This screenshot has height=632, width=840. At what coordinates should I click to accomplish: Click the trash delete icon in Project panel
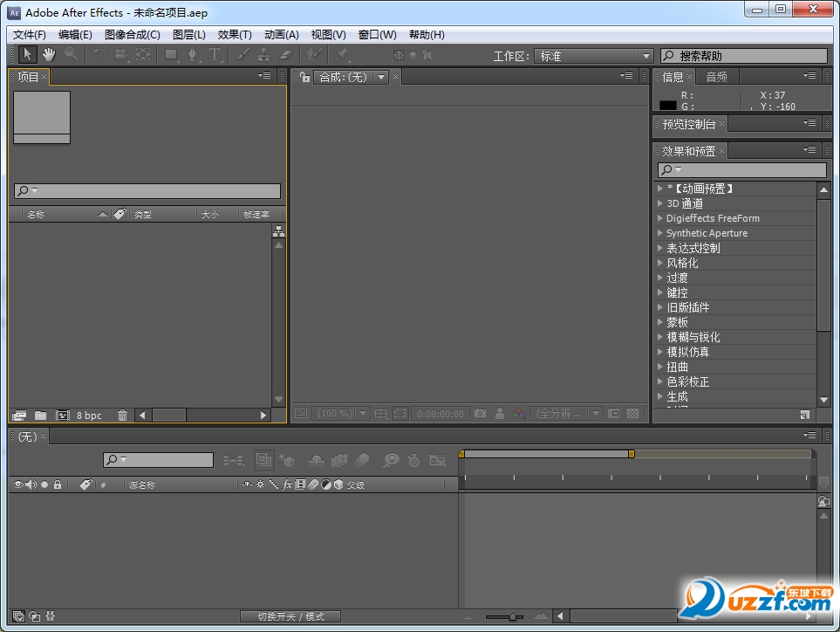(122, 416)
